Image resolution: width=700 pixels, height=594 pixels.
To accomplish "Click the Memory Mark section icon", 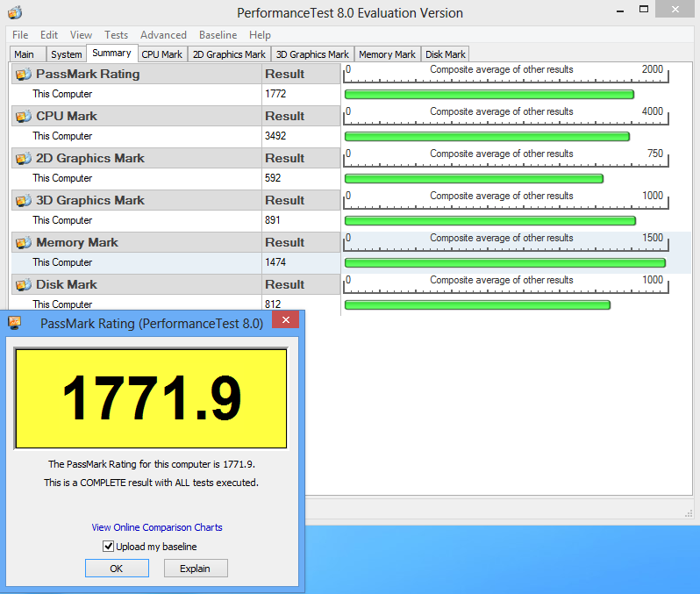I will click(x=24, y=242).
